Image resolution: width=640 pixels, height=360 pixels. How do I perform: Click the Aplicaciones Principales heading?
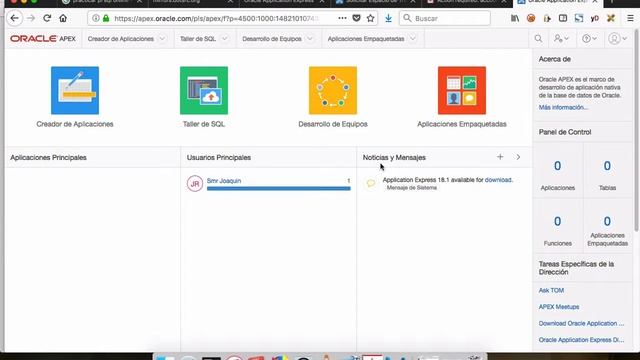[x=48, y=158]
